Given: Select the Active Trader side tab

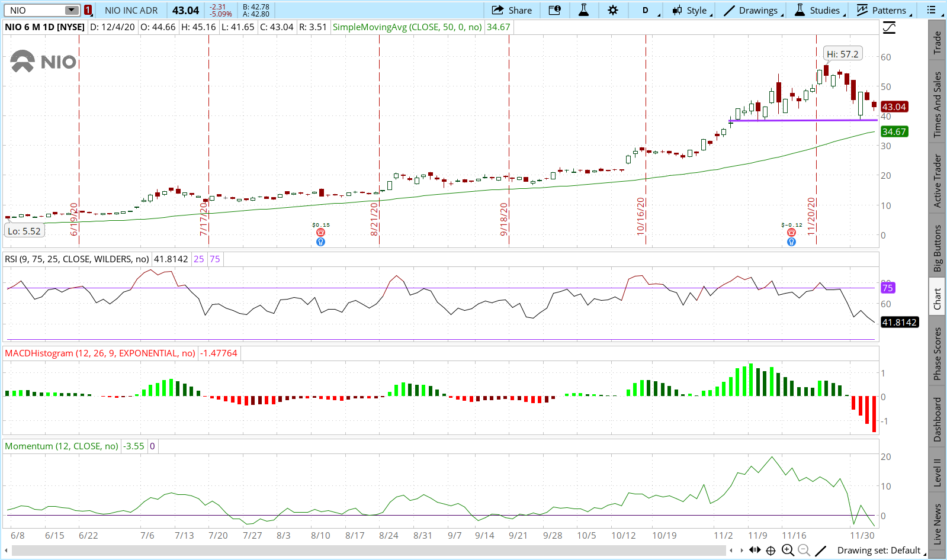Looking at the screenshot, I should point(937,181).
